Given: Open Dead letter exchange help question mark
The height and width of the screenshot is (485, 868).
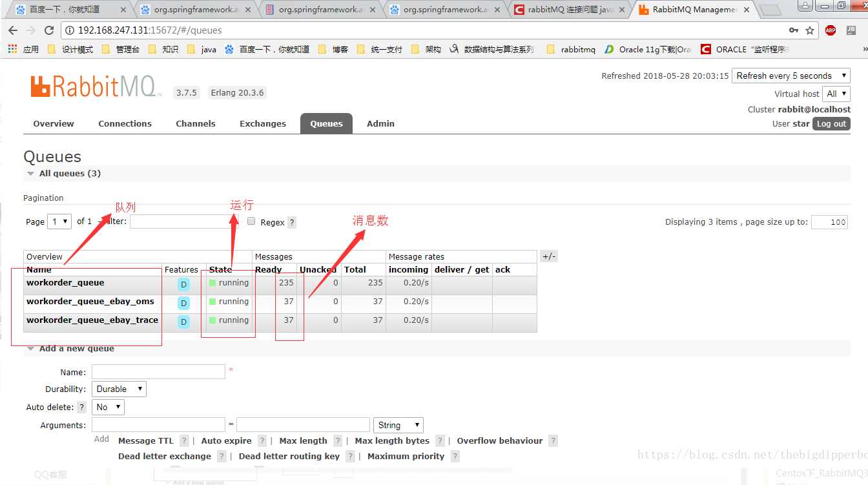Looking at the screenshot, I should click(x=222, y=457).
